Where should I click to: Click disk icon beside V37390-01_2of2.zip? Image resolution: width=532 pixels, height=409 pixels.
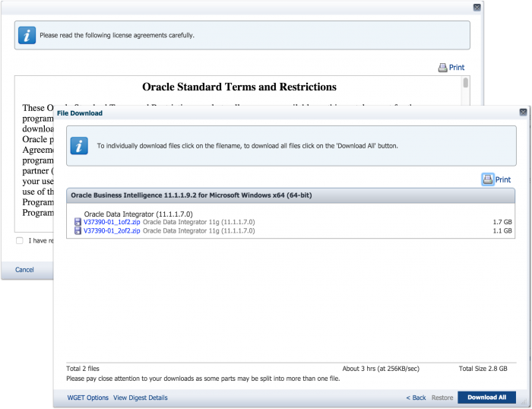(x=78, y=231)
